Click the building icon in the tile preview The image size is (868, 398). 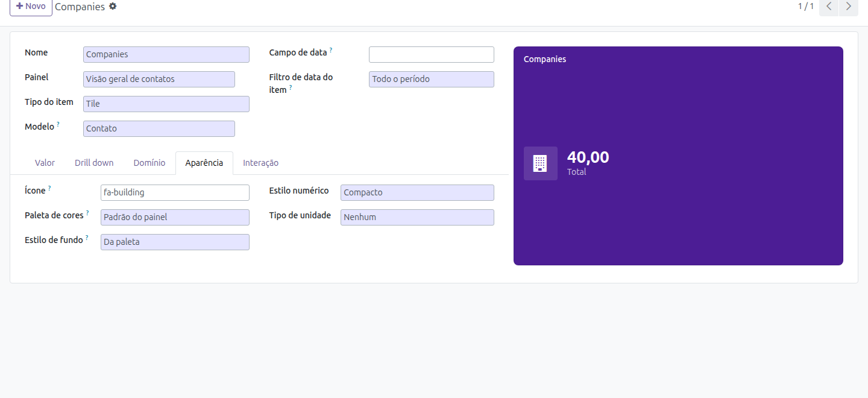point(540,163)
